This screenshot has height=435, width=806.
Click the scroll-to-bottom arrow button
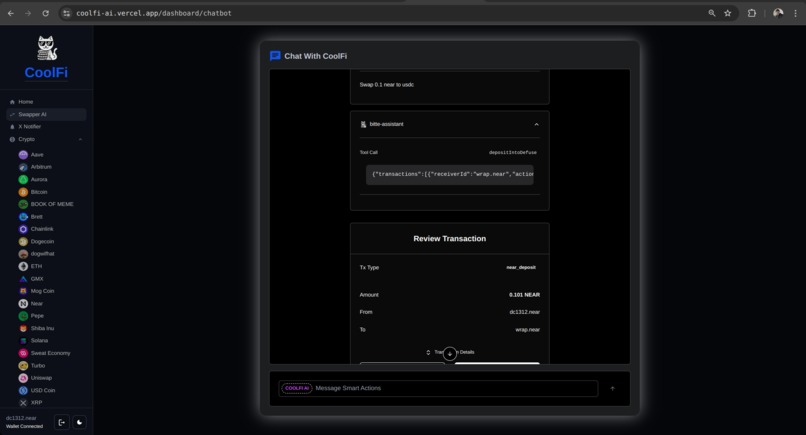(x=450, y=354)
